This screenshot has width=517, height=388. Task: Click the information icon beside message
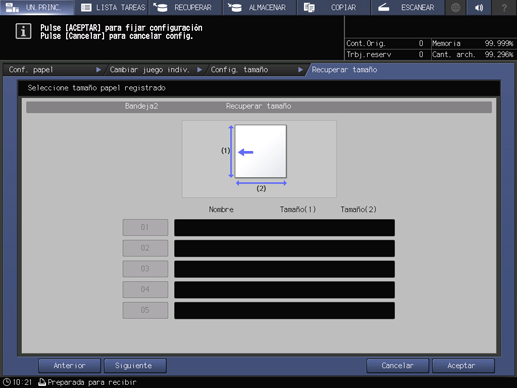pyautogui.click(x=23, y=32)
